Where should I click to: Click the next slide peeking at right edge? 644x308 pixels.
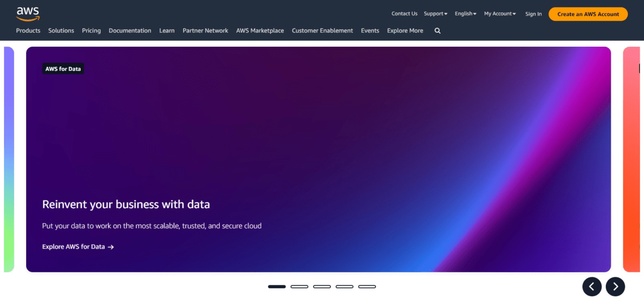(x=631, y=160)
